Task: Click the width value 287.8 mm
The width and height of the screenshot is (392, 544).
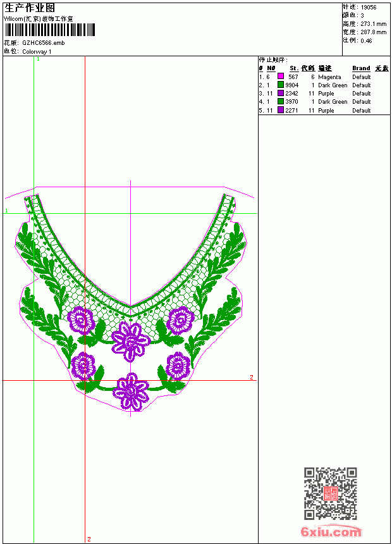Action: [373, 32]
